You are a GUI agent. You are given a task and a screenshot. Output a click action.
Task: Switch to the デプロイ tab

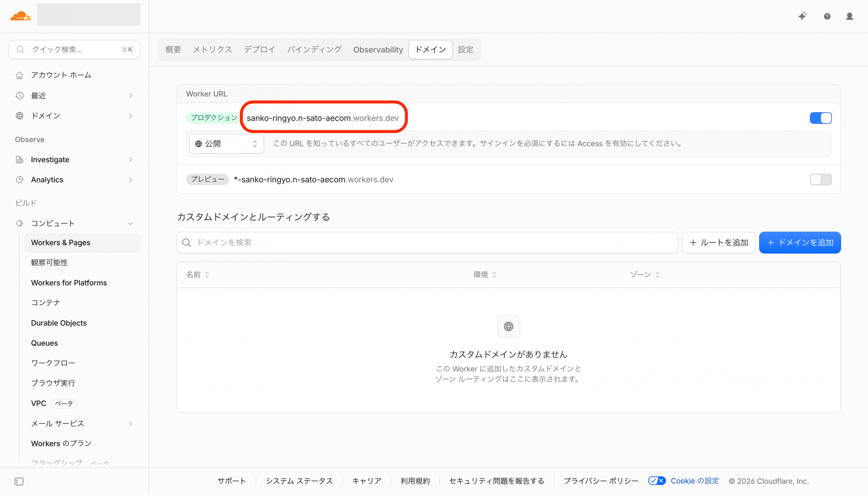(x=259, y=50)
